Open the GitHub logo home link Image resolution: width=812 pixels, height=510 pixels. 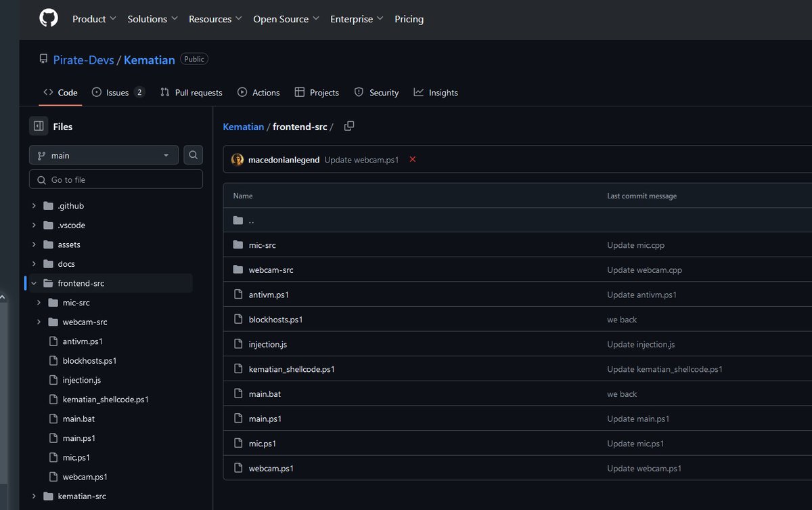pos(49,18)
